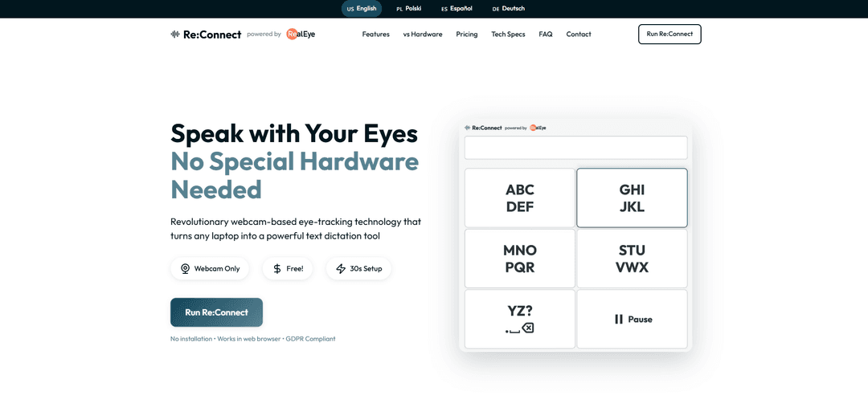Click outlined Run Re:Connect button in header
Screen dimensions: 868x420
click(x=669, y=35)
